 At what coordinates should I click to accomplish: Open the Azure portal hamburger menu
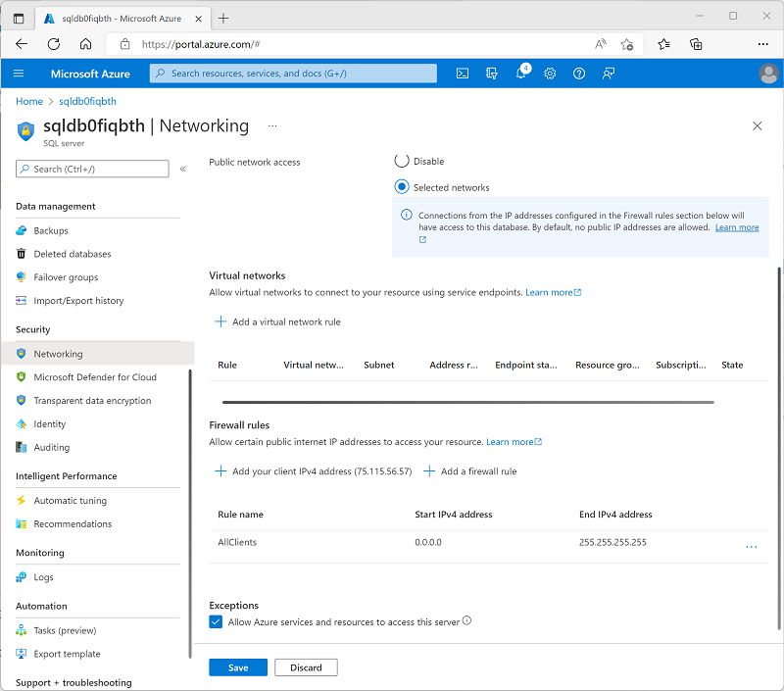click(x=19, y=74)
